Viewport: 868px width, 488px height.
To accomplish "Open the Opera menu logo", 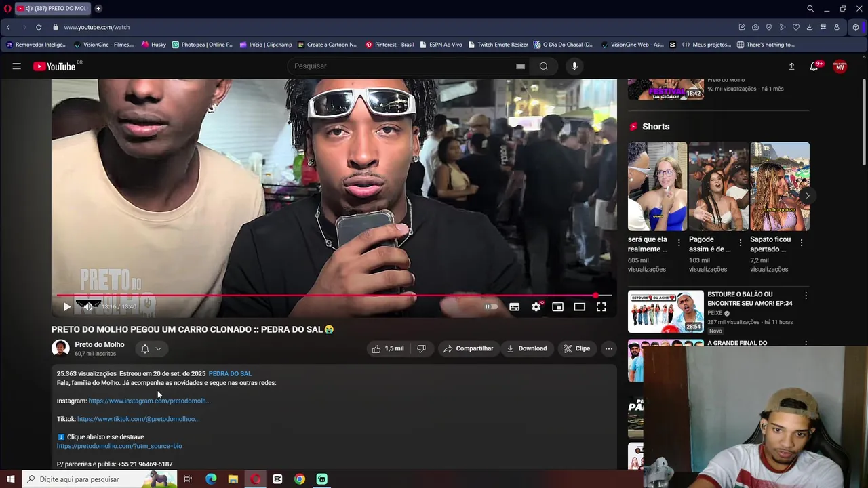I will (x=7, y=8).
